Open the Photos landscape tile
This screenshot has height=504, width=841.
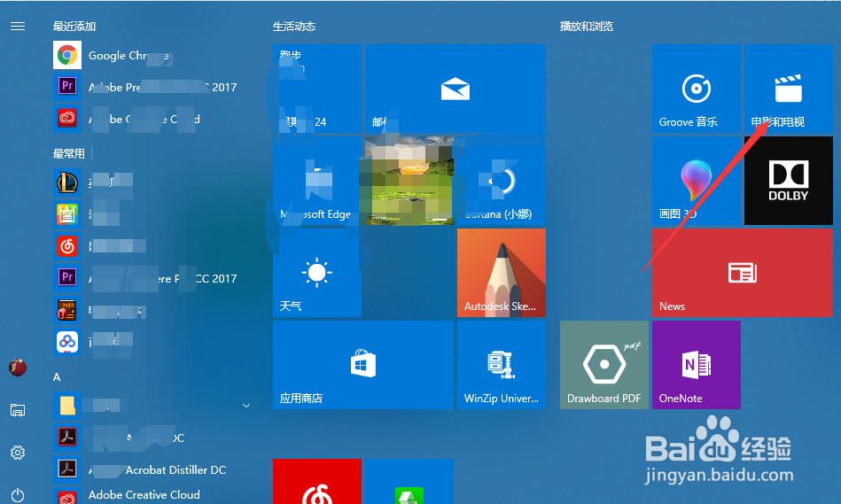tap(409, 181)
